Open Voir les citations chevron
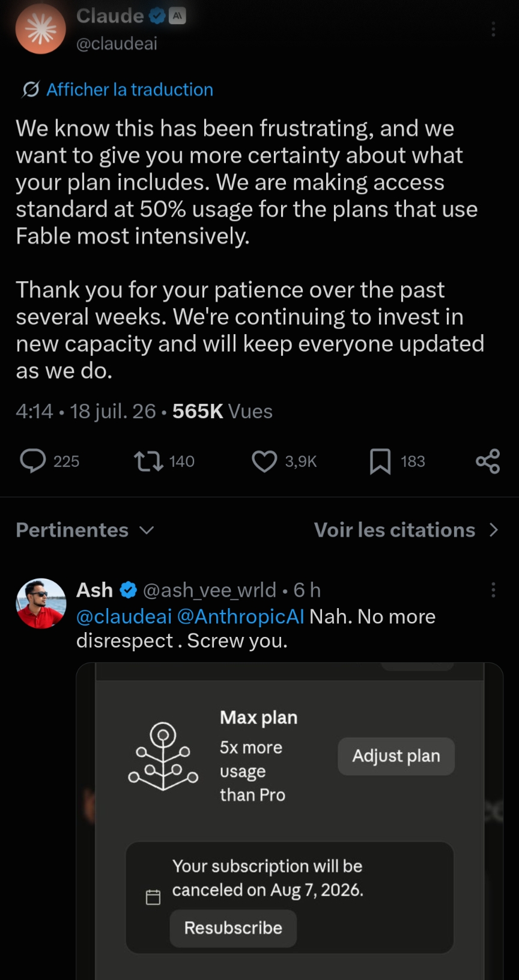519x980 pixels. tap(494, 530)
